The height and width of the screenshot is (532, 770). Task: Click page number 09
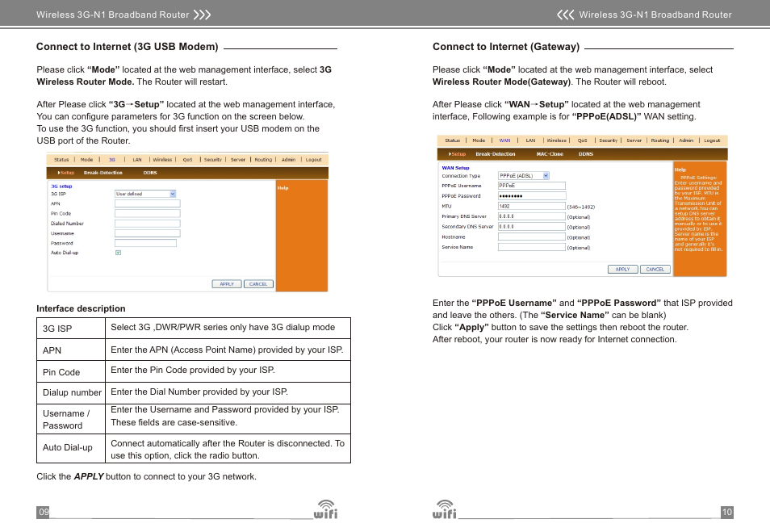point(44,512)
